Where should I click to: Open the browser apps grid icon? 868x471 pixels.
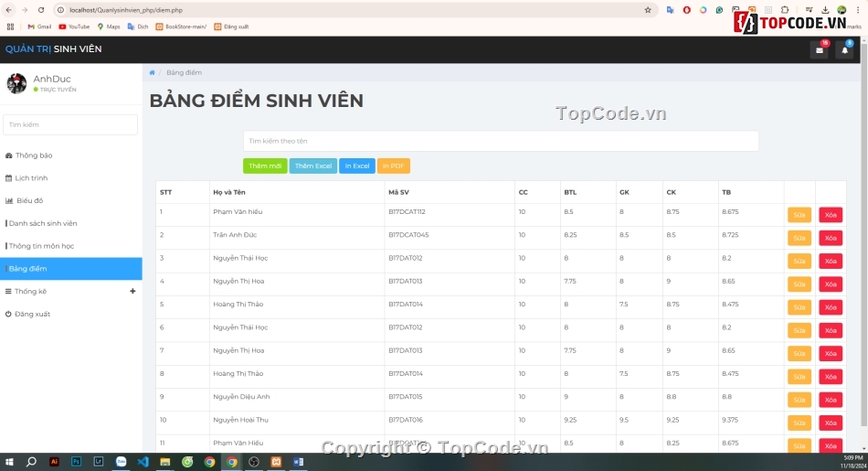coord(11,27)
